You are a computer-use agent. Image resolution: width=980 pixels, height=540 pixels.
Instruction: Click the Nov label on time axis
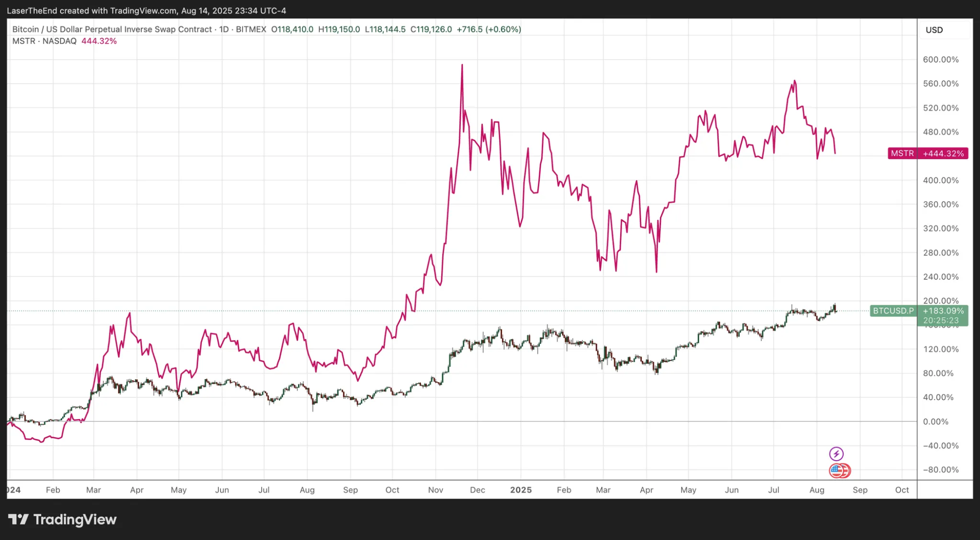435,490
